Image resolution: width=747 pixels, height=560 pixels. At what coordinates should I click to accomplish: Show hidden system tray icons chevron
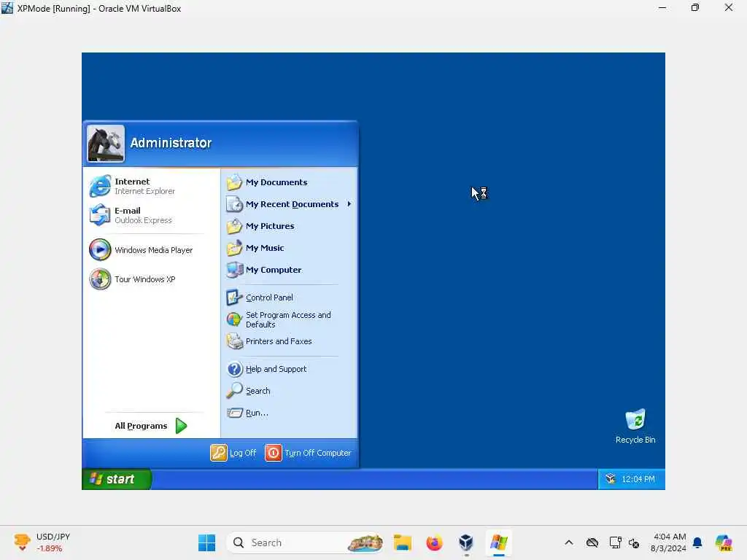[x=569, y=542]
